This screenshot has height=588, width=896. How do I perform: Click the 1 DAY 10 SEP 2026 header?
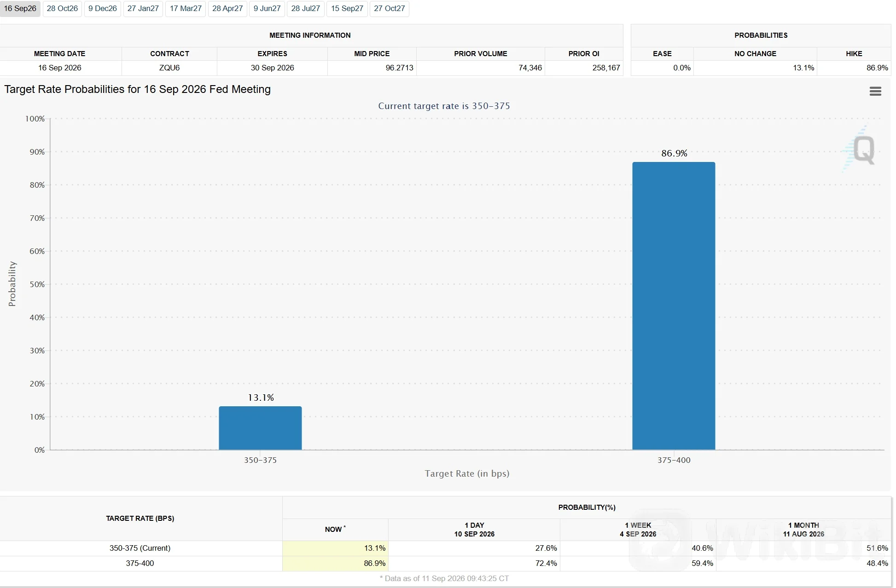474,530
